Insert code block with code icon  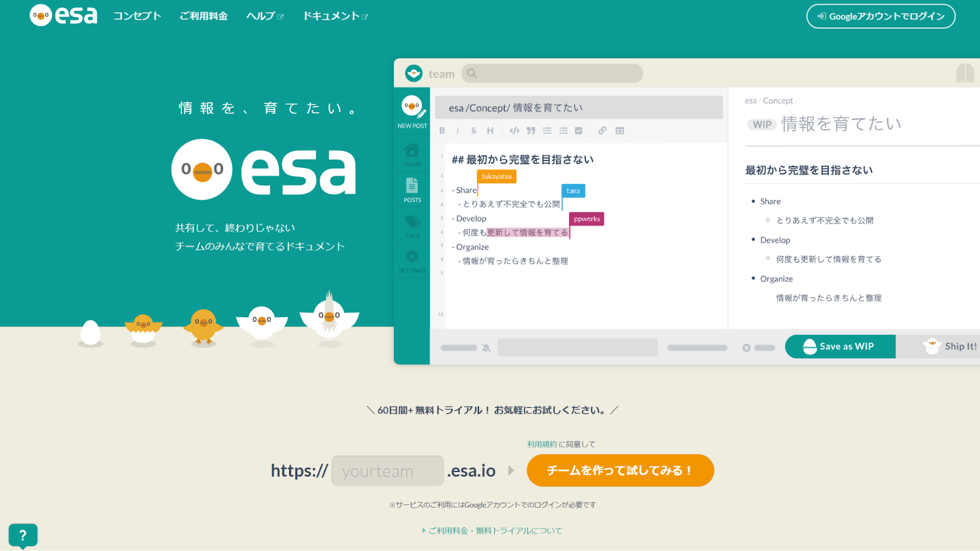[514, 130]
